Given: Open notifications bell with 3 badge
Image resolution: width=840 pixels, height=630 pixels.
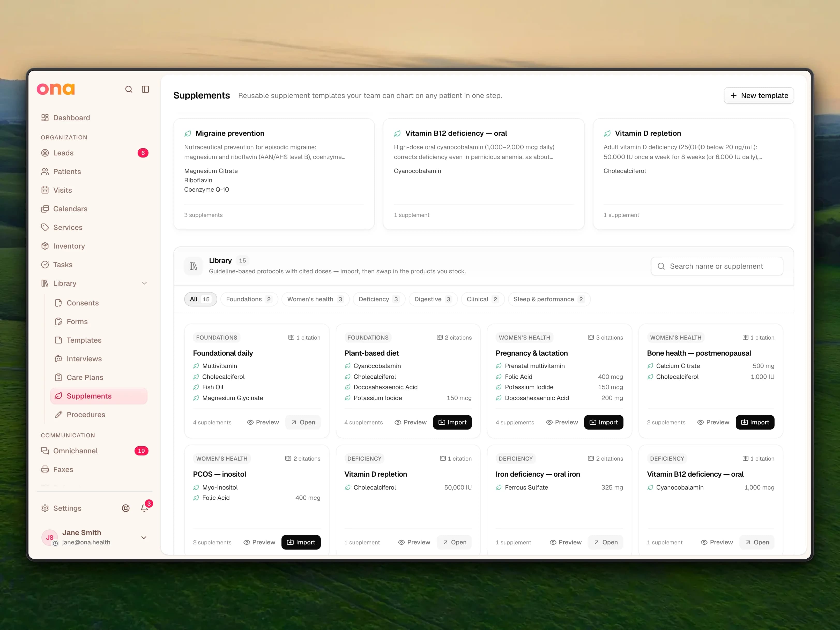Looking at the screenshot, I should 144,508.
